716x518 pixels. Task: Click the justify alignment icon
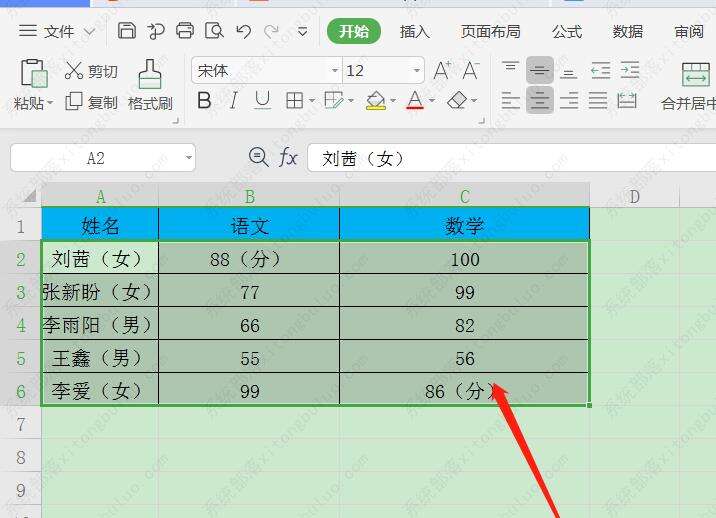point(598,100)
